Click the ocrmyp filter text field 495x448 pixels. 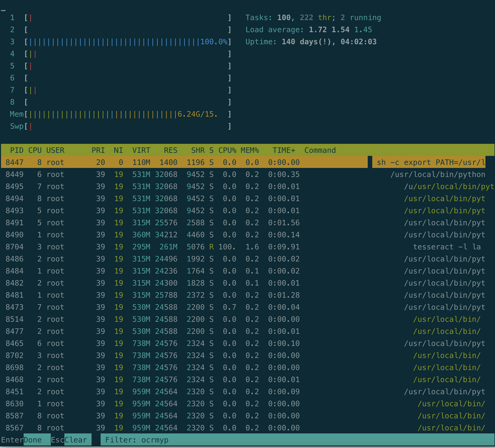pyautogui.click(x=154, y=440)
